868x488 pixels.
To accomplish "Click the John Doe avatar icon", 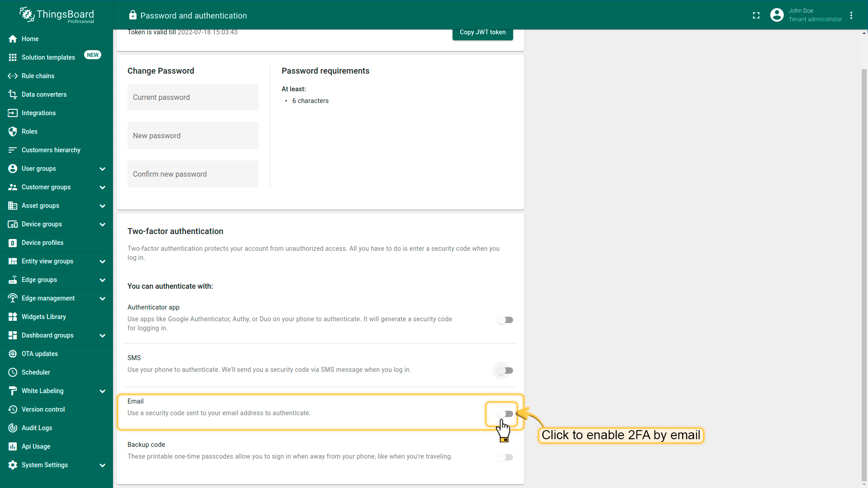I will 777,15.
